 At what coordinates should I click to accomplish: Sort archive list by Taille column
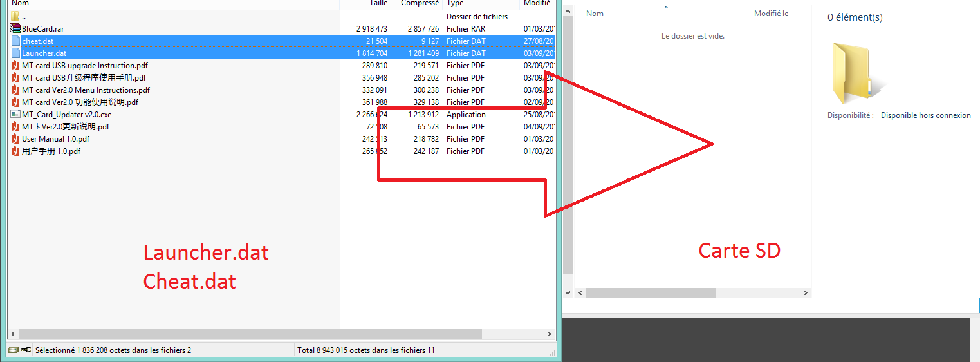point(378,3)
